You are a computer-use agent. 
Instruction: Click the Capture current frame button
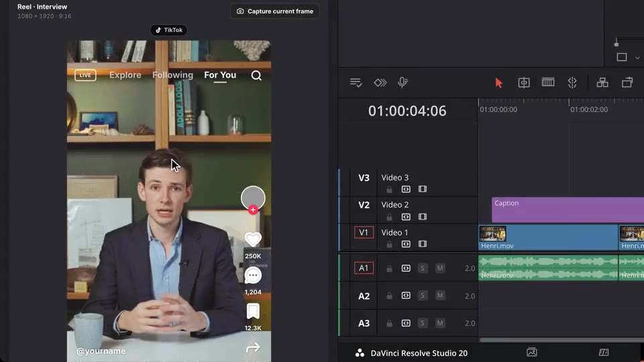click(275, 11)
